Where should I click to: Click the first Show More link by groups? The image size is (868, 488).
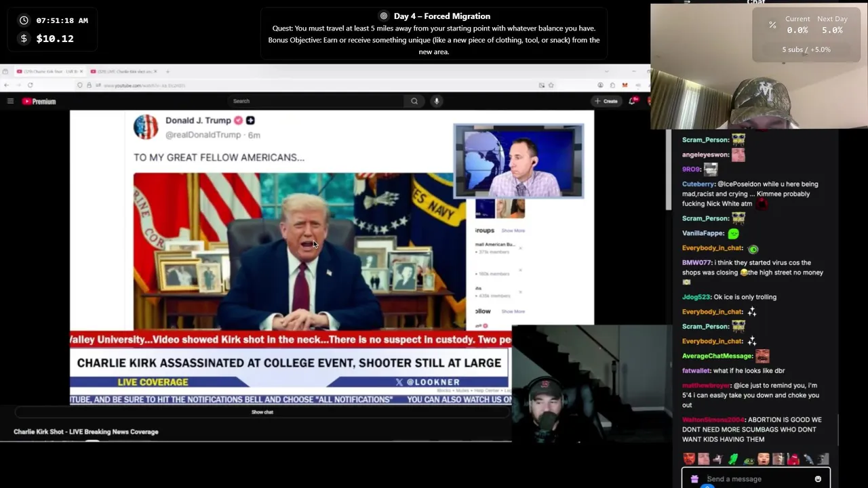(x=513, y=230)
